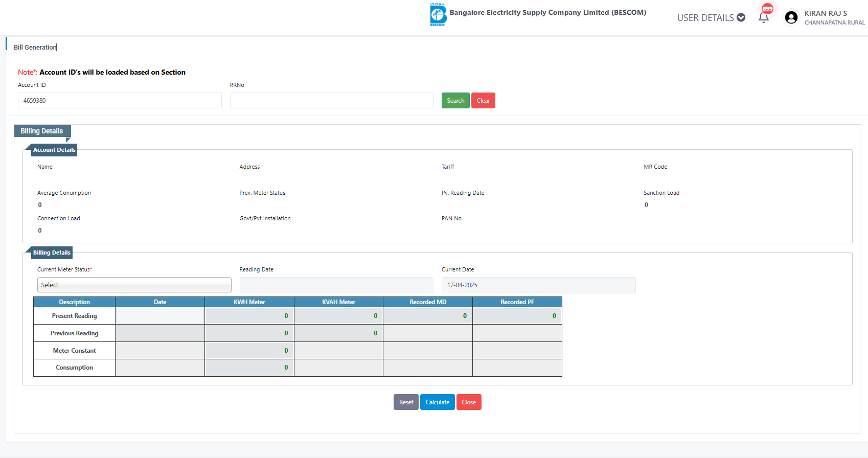Focus the Account ID input field
This screenshot has width=868, height=458.
click(120, 101)
